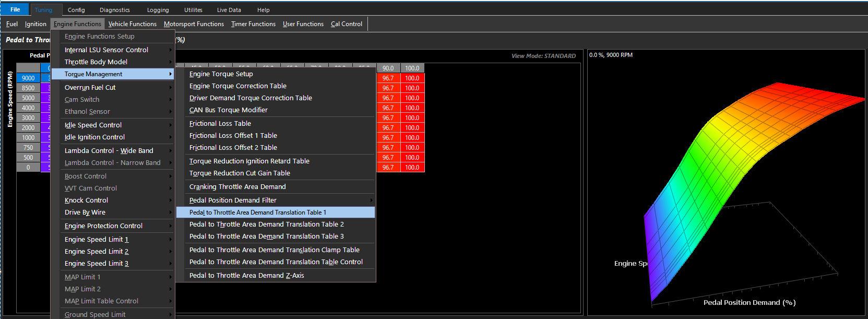Expand the Pedal Position Demand Filter submenu arrow
868x319 pixels.
[x=371, y=200]
